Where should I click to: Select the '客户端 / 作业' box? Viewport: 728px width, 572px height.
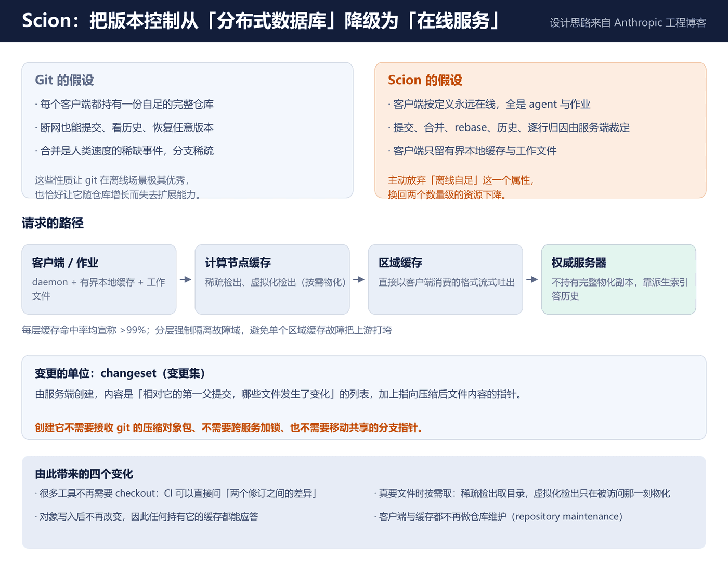coord(99,279)
